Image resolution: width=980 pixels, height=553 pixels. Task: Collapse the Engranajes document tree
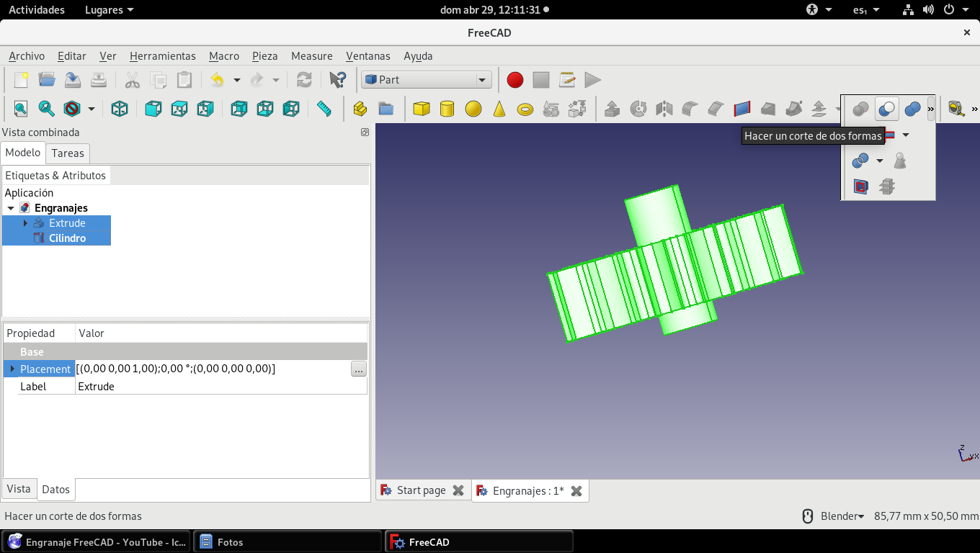tap(11, 208)
